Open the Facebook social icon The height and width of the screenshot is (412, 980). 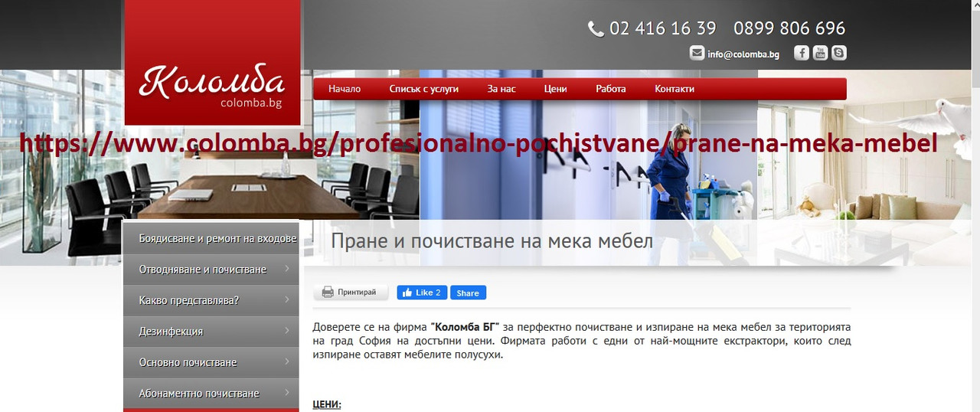(802, 53)
